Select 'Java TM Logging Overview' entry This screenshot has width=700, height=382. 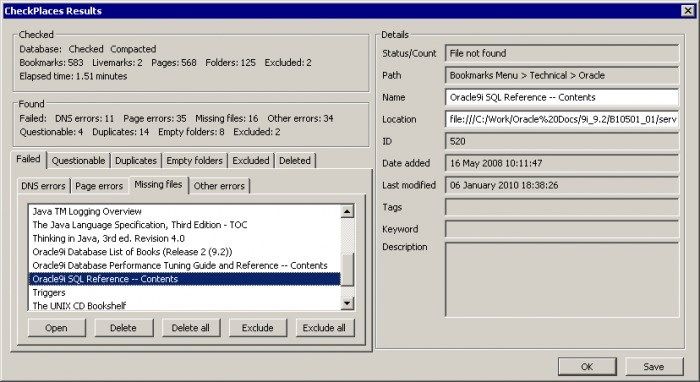point(184,212)
